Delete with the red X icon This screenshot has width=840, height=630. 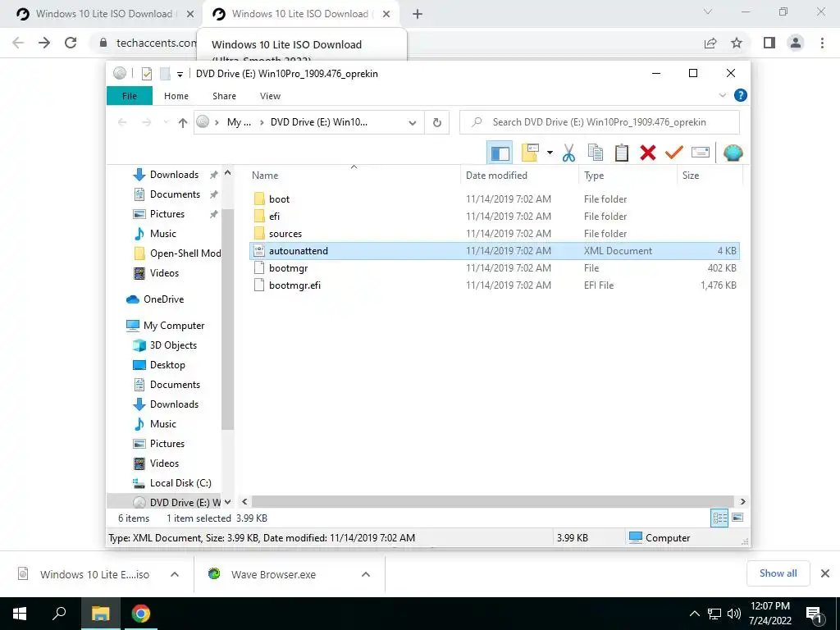pyautogui.click(x=648, y=153)
